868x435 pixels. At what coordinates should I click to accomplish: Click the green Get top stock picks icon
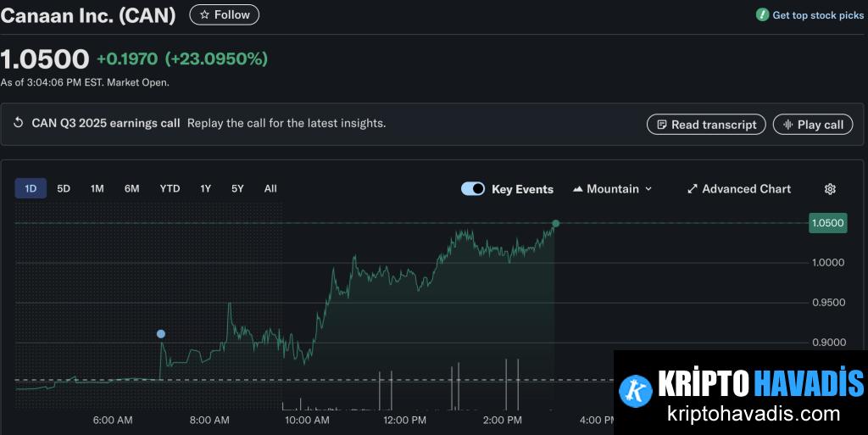(762, 15)
